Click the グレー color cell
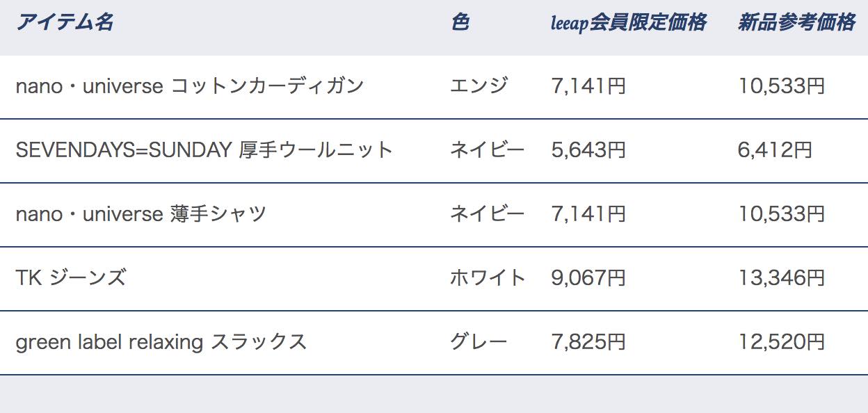868x413 pixels. [x=479, y=341]
